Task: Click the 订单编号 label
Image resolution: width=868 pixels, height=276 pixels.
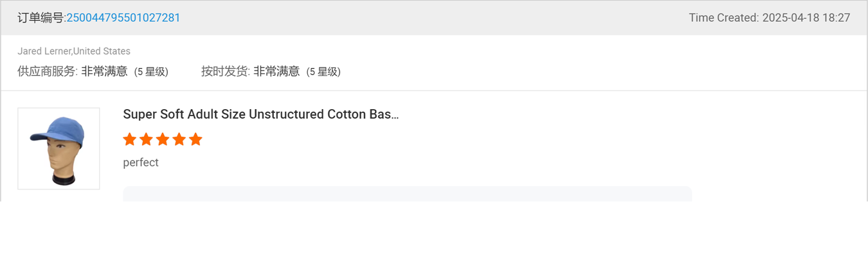Action: tap(41, 18)
